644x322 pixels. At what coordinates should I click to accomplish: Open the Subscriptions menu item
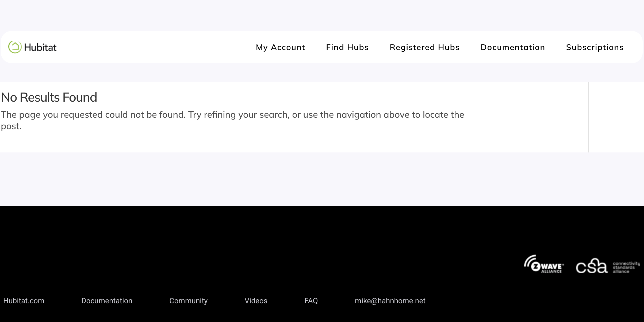pos(595,47)
